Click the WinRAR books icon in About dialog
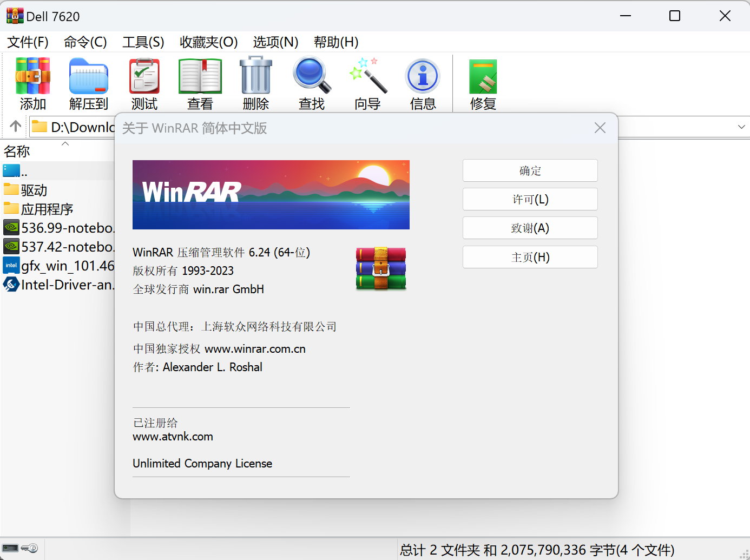Viewport: 750px width, 560px height. pos(381,268)
